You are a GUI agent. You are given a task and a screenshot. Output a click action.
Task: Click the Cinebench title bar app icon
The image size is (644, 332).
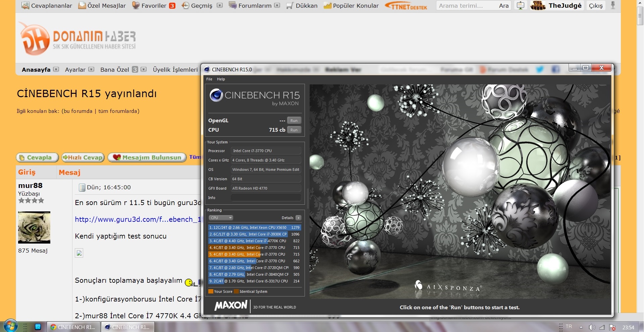coord(207,69)
